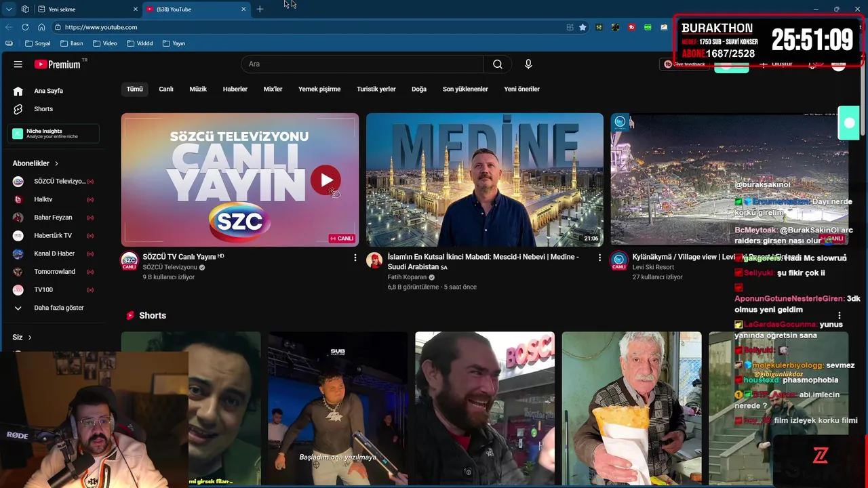Reload the page with the refresh button
This screenshot has height=488, width=868.
(25, 27)
